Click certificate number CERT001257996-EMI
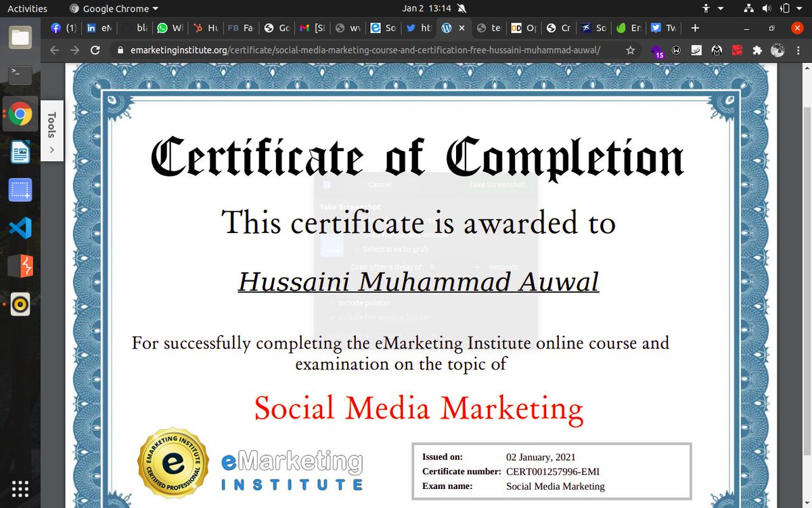This screenshot has width=812, height=508. (553, 471)
